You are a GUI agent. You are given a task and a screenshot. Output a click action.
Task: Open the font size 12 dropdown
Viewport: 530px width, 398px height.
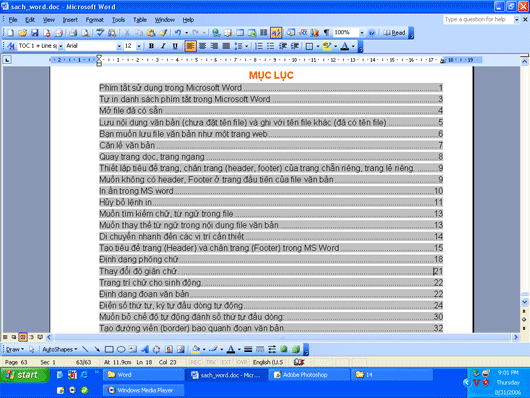click(139, 46)
